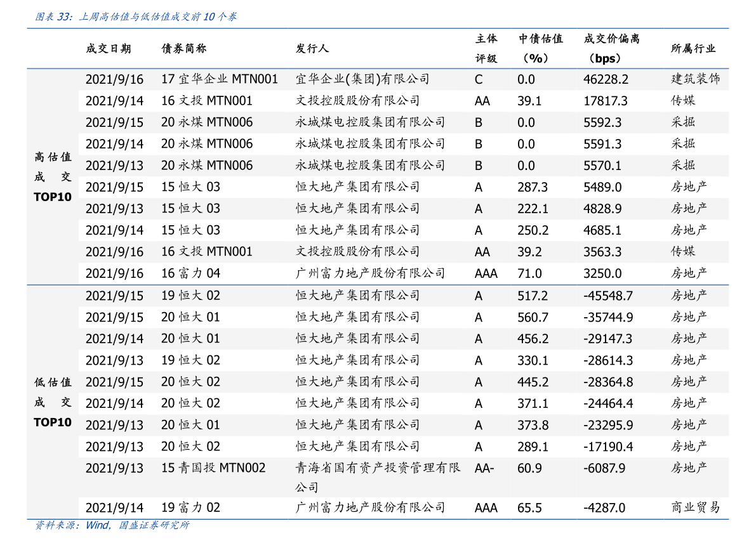Screen dimensions: 756x543
Task: Click valuation '445.2' for 20恒大02
Action: click(533, 382)
